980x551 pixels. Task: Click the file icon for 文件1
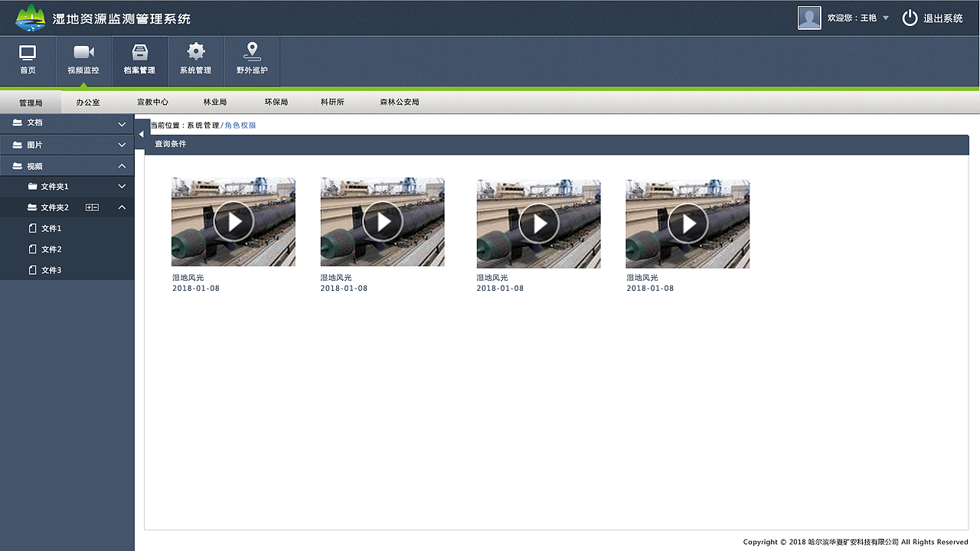coord(32,228)
